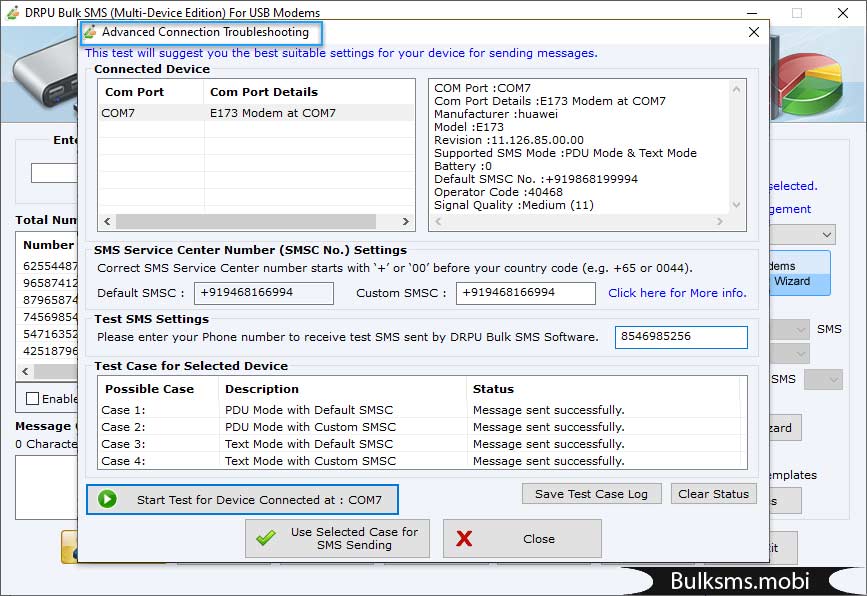
Task: Open the dropdown between the two SMS rows in main window
Action: (800, 354)
